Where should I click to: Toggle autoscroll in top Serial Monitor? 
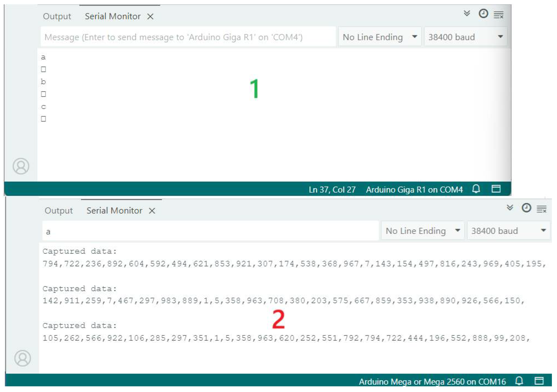point(467,13)
